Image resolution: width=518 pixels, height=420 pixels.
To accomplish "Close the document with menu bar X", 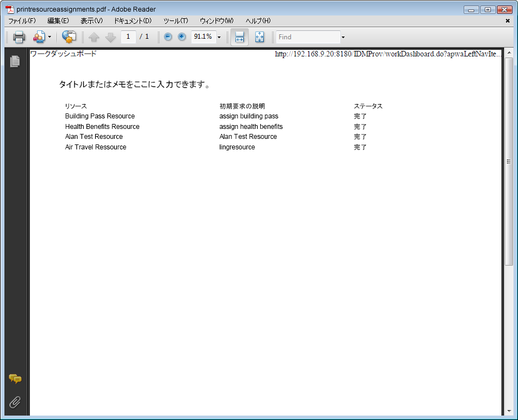I will (508, 21).
